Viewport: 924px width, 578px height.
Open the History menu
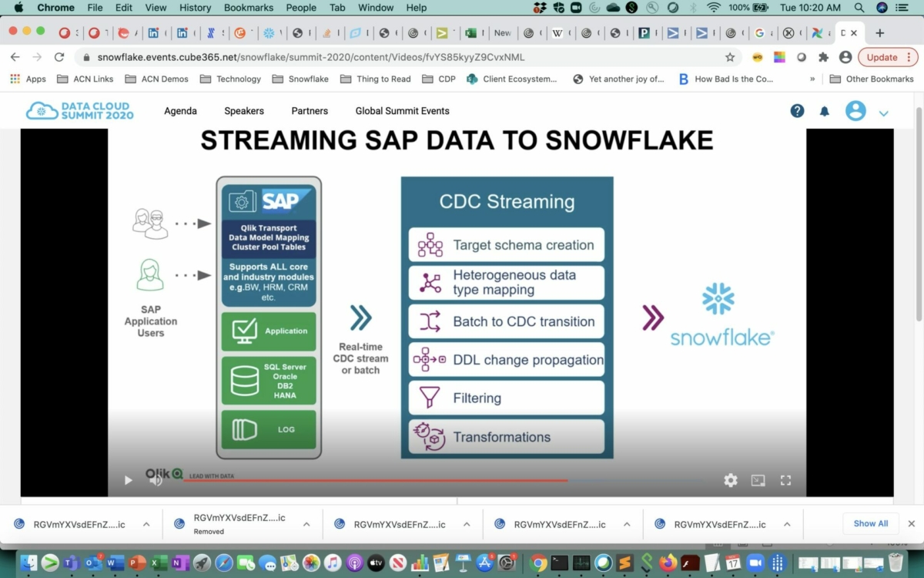195,8
